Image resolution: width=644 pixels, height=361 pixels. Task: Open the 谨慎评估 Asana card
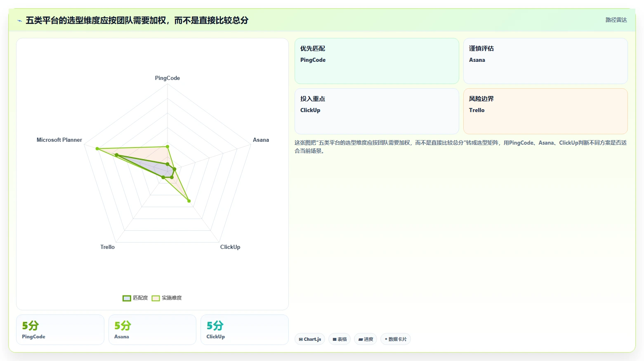pyautogui.click(x=545, y=61)
